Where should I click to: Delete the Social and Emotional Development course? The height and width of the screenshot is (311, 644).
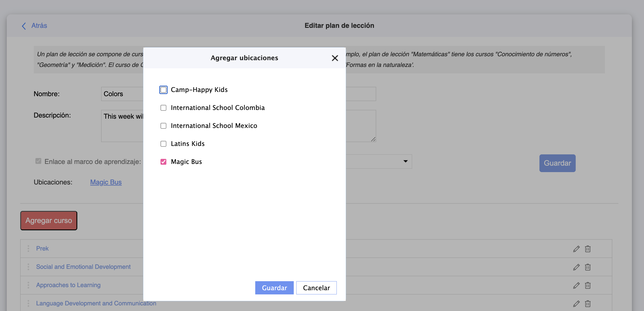588,267
